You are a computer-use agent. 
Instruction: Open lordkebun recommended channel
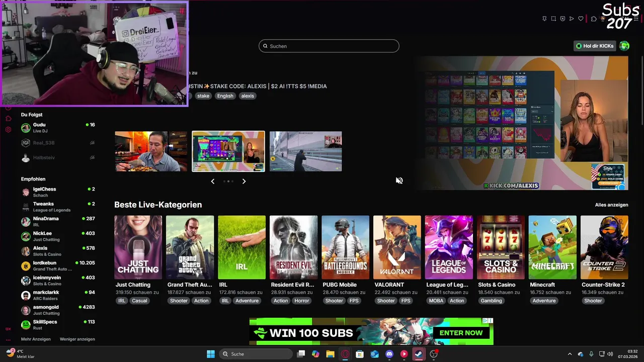(x=58, y=266)
